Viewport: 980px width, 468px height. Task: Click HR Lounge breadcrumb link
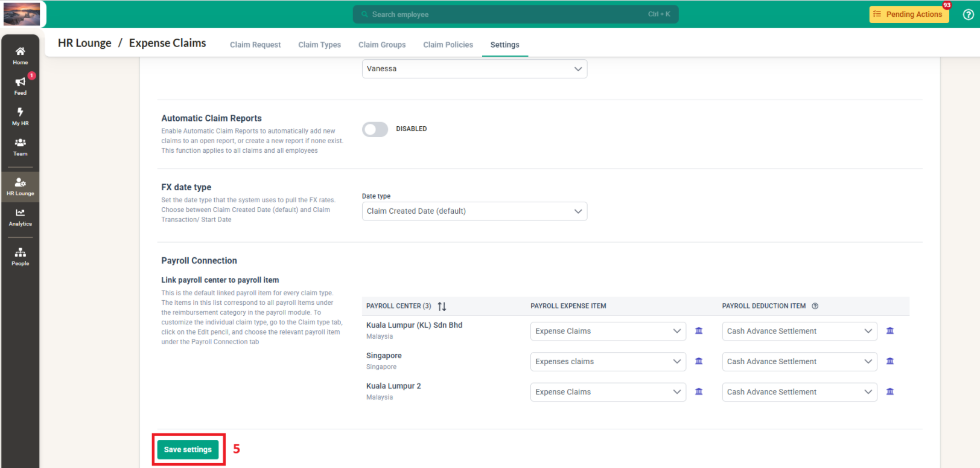84,43
